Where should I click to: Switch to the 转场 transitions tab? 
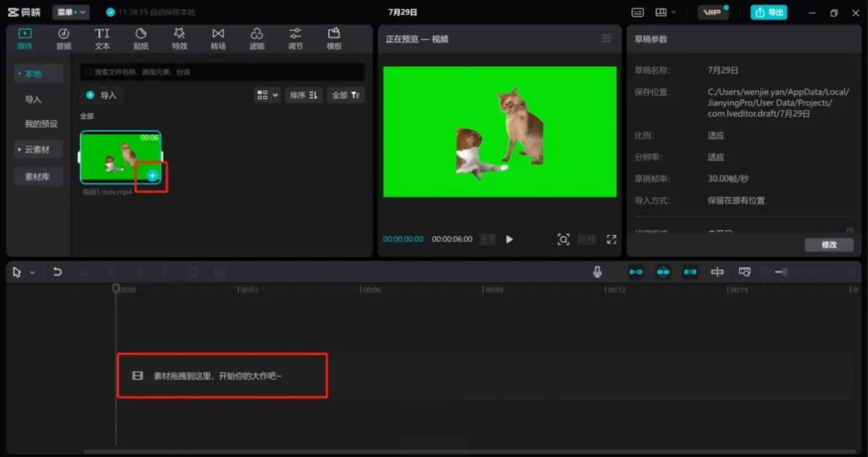pos(218,39)
